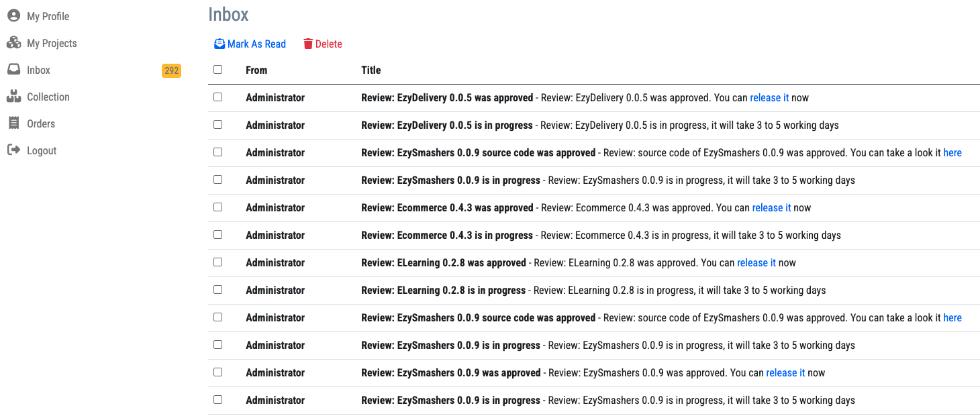Screen dimensions: 980x420
Task: Open Orders from the sidebar menu
Action: 42,123
